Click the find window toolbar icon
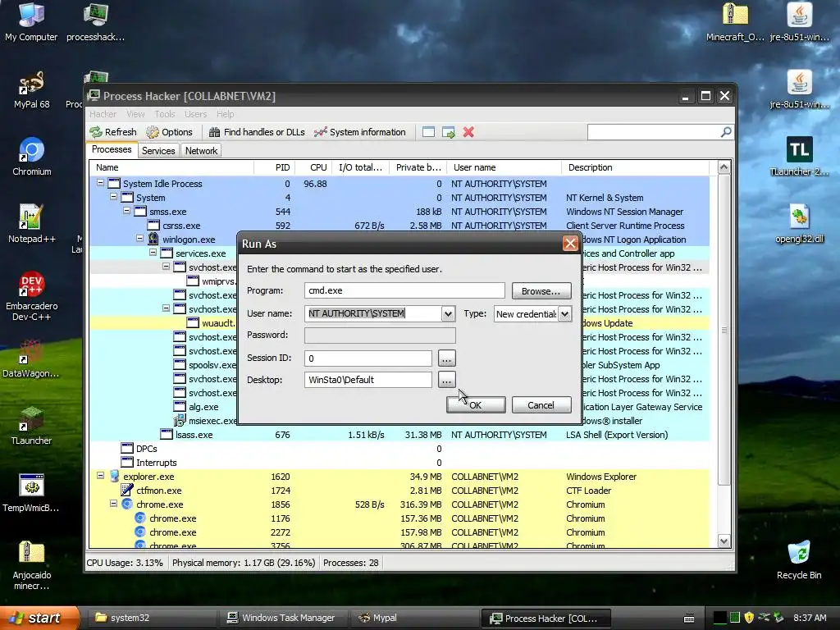840x630 pixels. pyautogui.click(x=428, y=132)
